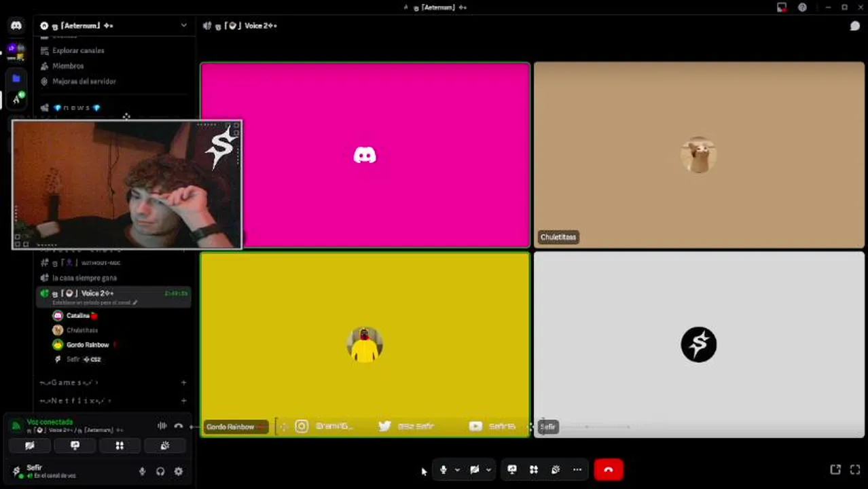Open Explorar canales
The image size is (868, 489).
tap(78, 50)
